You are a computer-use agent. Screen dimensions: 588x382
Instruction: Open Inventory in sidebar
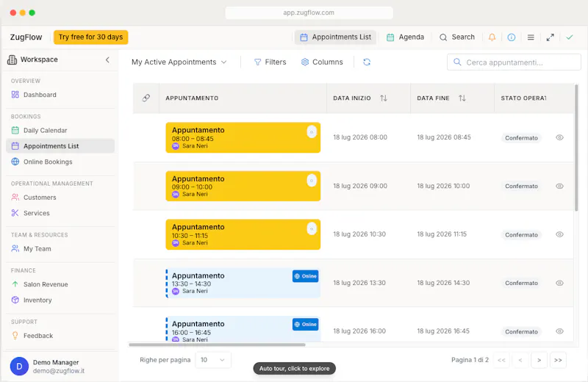[60, 300]
